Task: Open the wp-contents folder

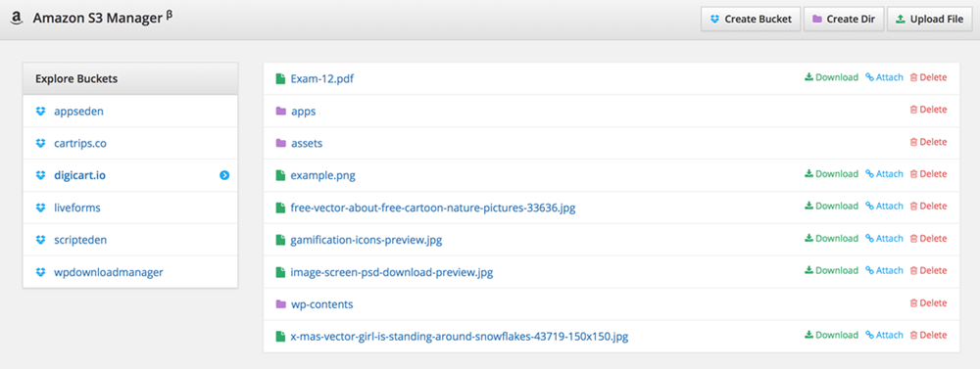Action: [x=321, y=304]
